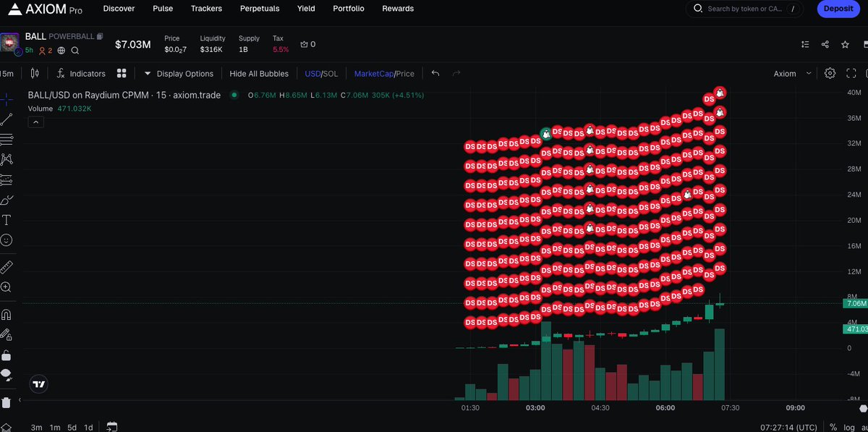Image resolution: width=868 pixels, height=432 pixels.
Task: Add BALL to favorites with the star
Action: click(x=844, y=44)
